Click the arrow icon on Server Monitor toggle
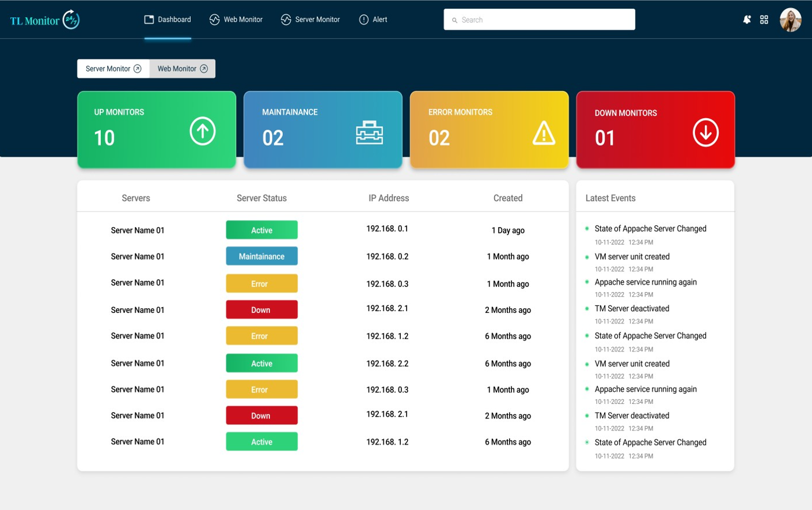The image size is (812, 510). pyautogui.click(x=138, y=69)
